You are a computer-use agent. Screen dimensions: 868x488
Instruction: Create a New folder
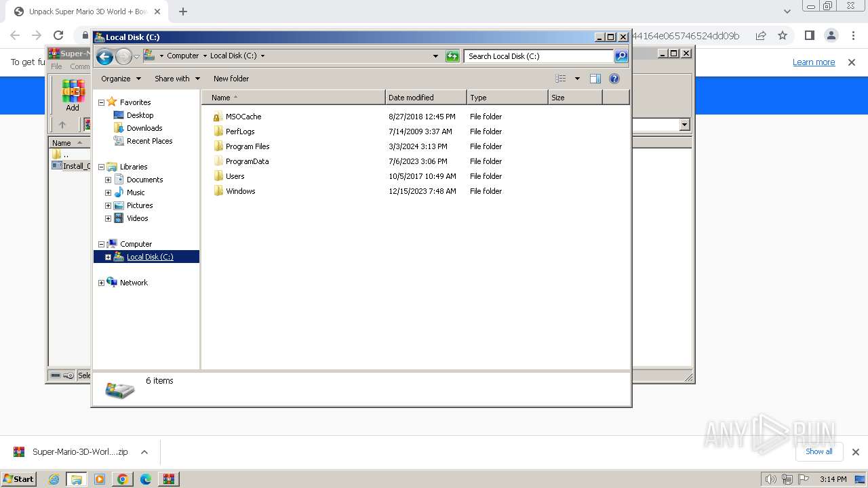click(x=231, y=79)
